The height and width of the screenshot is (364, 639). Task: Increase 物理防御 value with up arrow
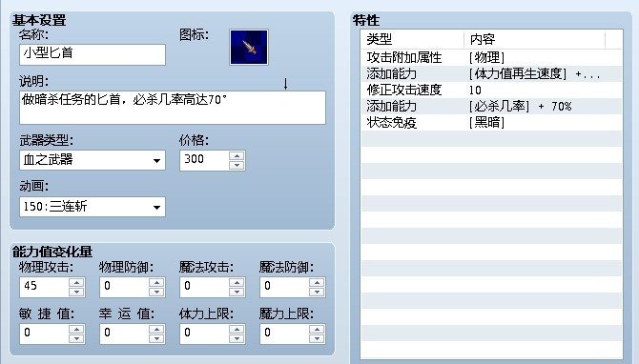click(156, 282)
